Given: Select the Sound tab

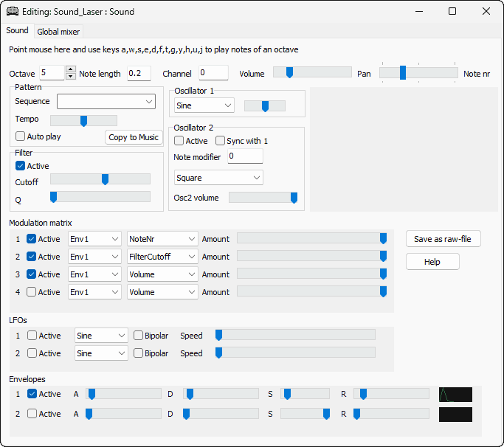Looking at the screenshot, I should (18, 30).
